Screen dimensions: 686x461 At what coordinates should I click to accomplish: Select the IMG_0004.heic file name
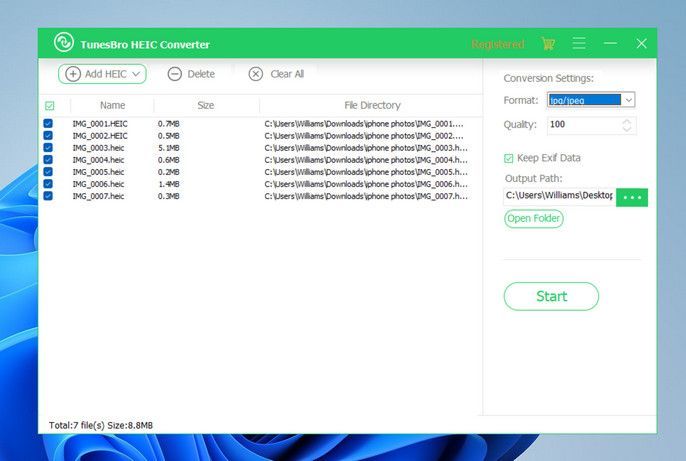click(98, 160)
